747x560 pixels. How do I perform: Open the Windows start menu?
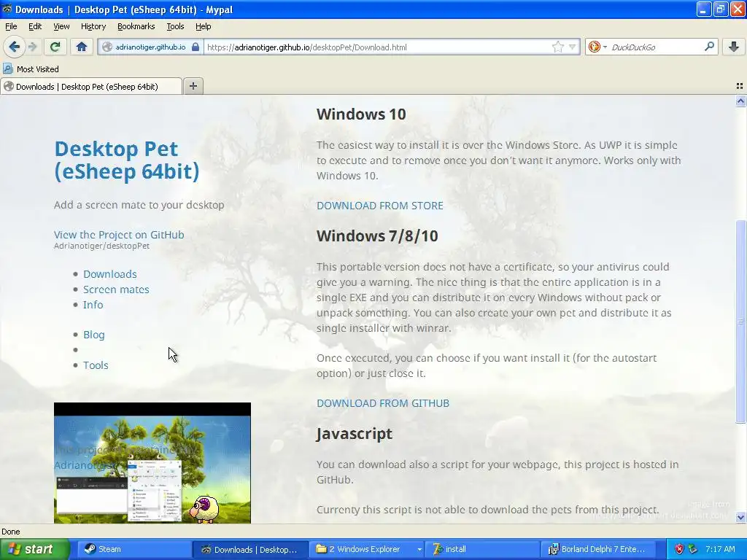click(x=34, y=549)
